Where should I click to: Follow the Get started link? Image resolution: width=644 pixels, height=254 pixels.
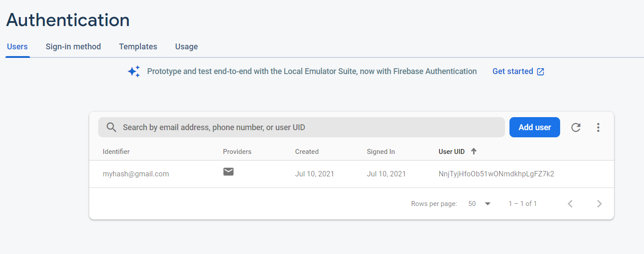[513, 71]
